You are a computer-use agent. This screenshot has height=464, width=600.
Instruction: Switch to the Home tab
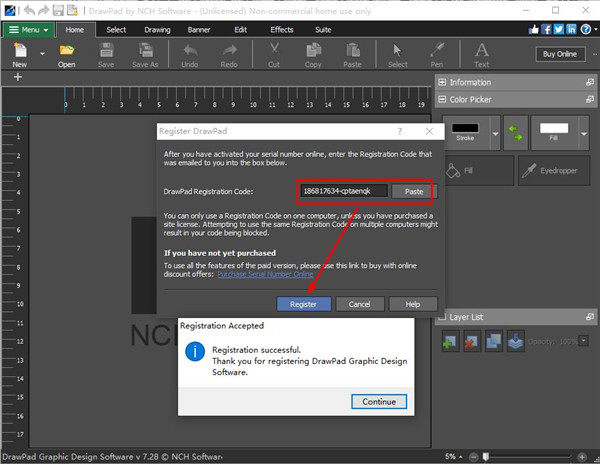75,29
